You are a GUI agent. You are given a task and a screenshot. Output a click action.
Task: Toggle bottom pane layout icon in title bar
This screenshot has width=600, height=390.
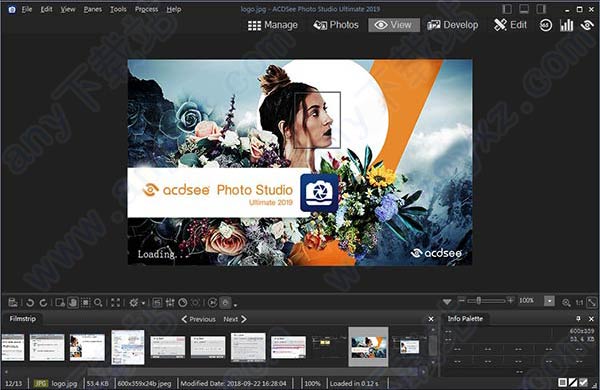pos(524,9)
